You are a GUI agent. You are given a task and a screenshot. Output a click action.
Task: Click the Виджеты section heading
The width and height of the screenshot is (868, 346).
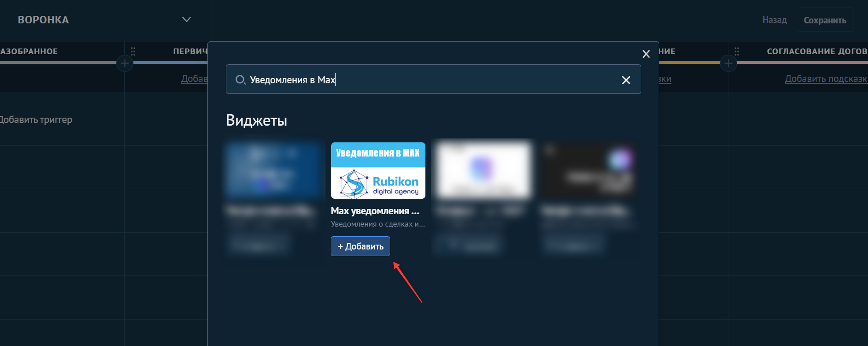256,120
